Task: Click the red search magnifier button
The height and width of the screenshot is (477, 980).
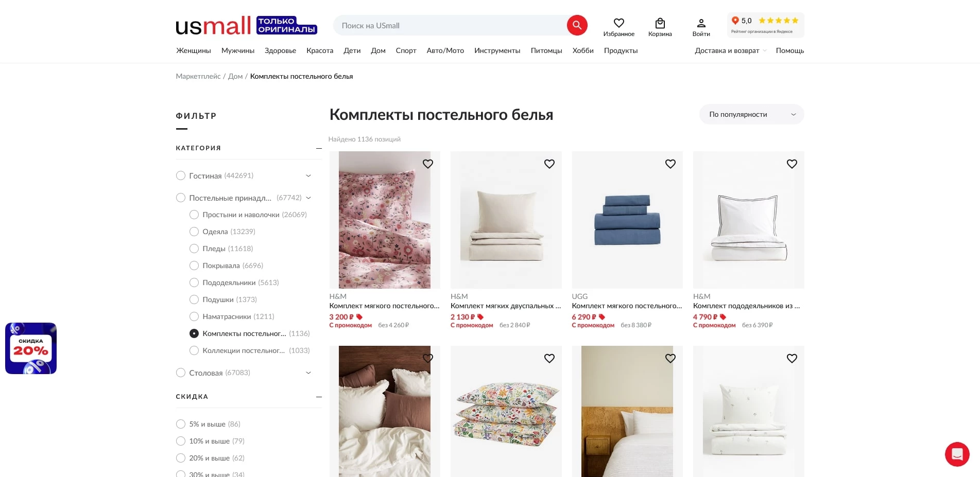Action: [577, 25]
